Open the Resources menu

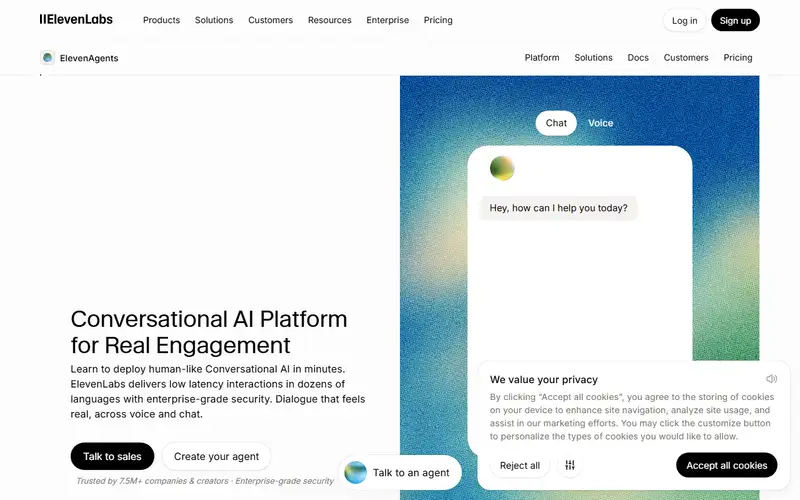(330, 20)
